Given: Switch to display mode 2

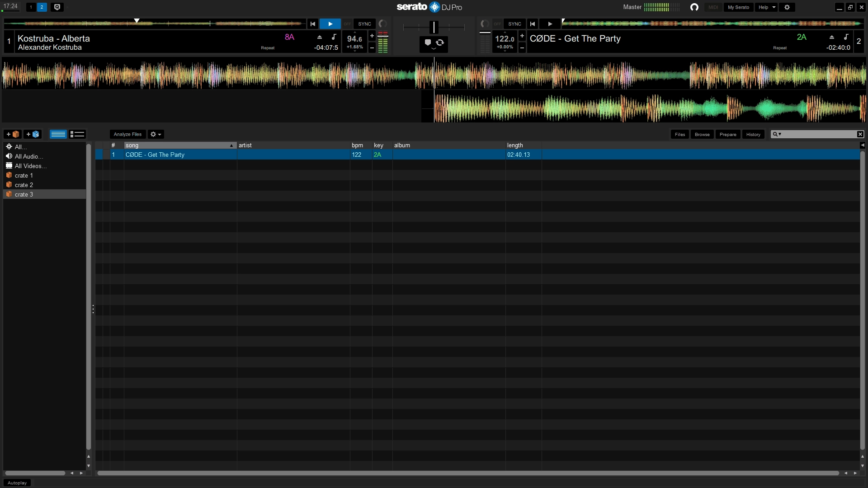Looking at the screenshot, I should pos(42,7).
